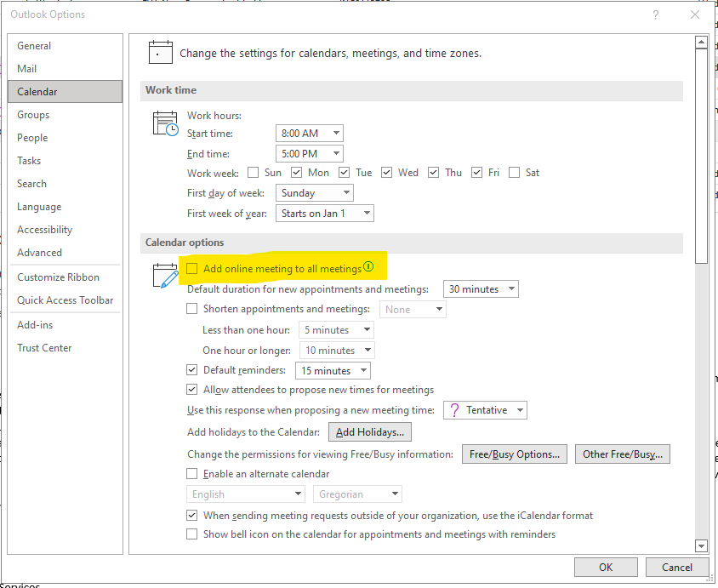Switch to the Advanced section
This screenshot has width=718, height=588.
pyautogui.click(x=39, y=252)
